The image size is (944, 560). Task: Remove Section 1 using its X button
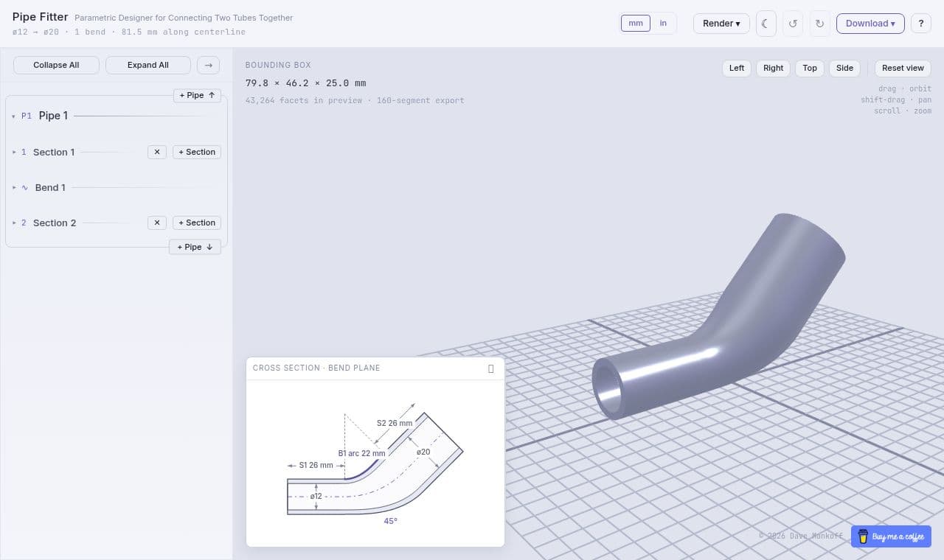tap(157, 152)
